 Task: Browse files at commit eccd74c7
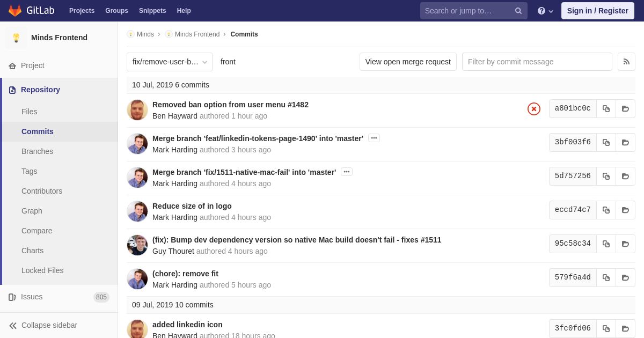625,210
